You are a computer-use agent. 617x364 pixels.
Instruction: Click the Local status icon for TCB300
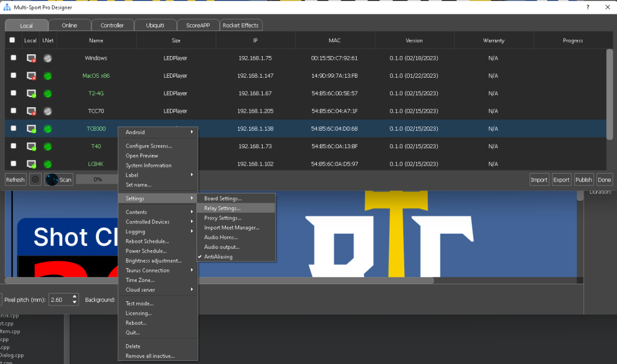click(31, 129)
